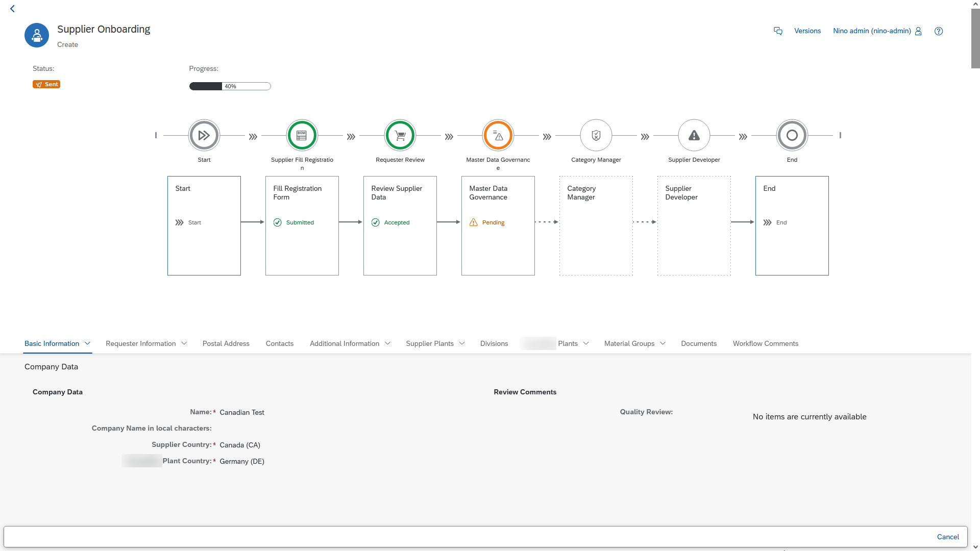Switch to the Postal Address tab
The image size is (980, 551).
coord(226,343)
